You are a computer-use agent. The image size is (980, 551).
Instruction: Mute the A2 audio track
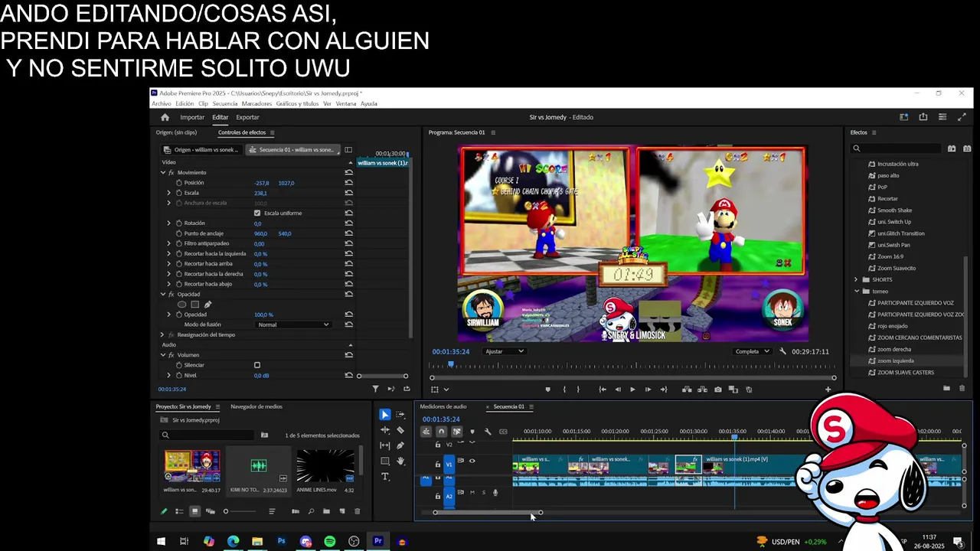(472, 492)
